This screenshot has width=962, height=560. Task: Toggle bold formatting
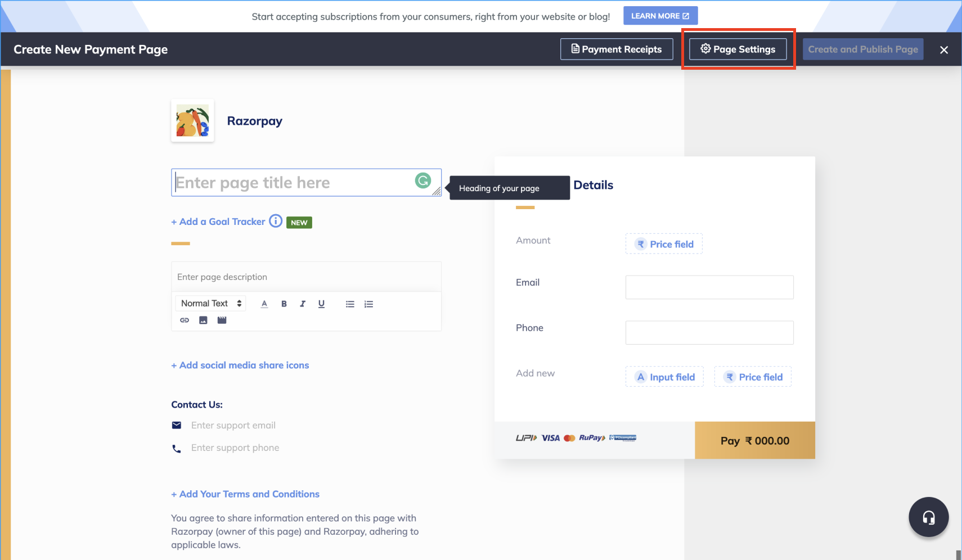tap(284, 304)
